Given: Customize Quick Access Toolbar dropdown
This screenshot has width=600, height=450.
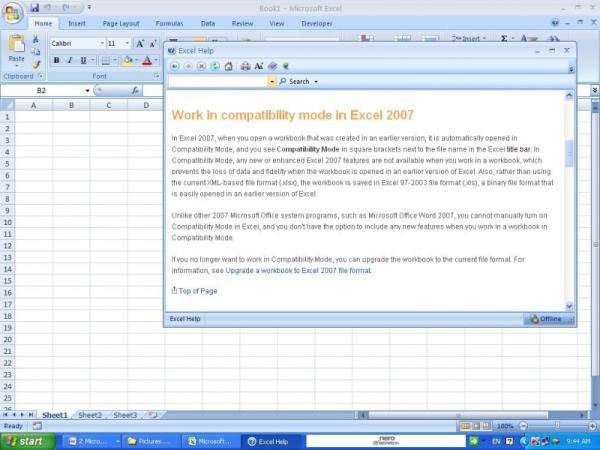Looking at the screenshot, I should tap(89, 7).
